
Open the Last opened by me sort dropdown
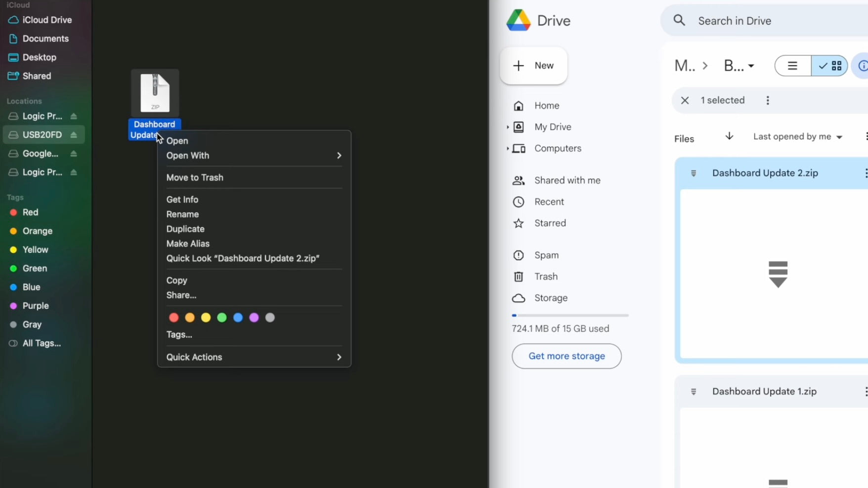point(797,137)
